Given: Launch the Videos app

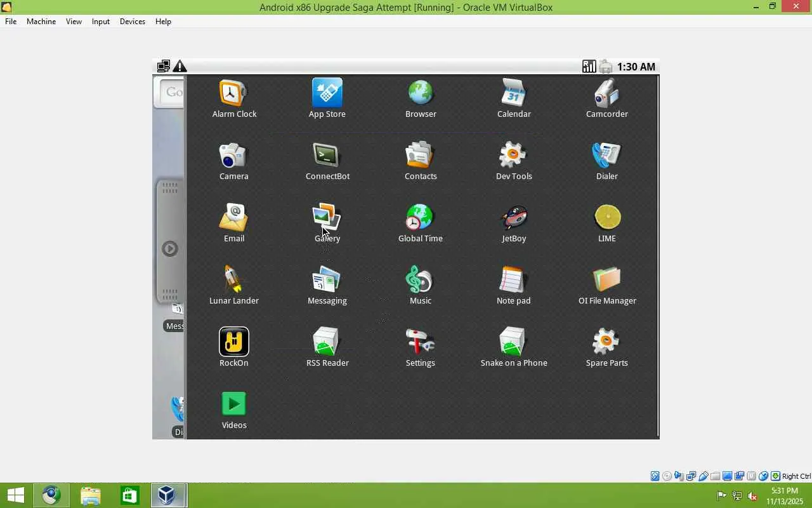Looking at the screenshot, I should pyautogui.click(x=234, y=410).
